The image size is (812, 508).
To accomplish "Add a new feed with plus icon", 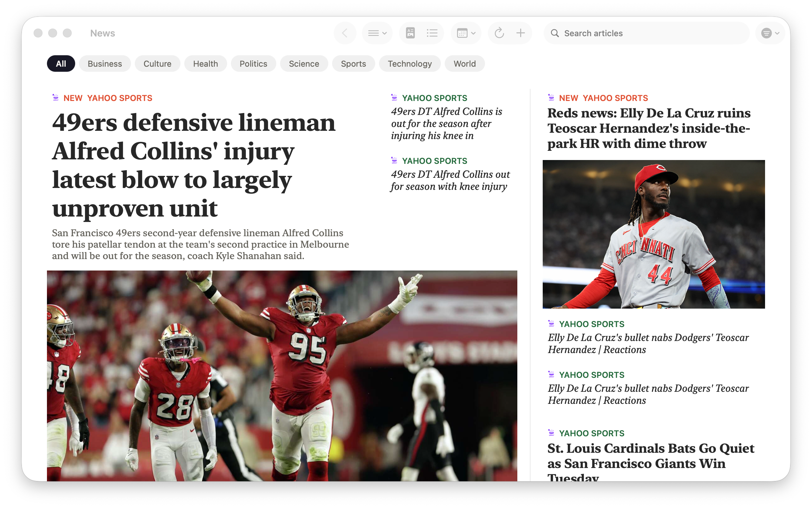I will (x=521, y=33).
